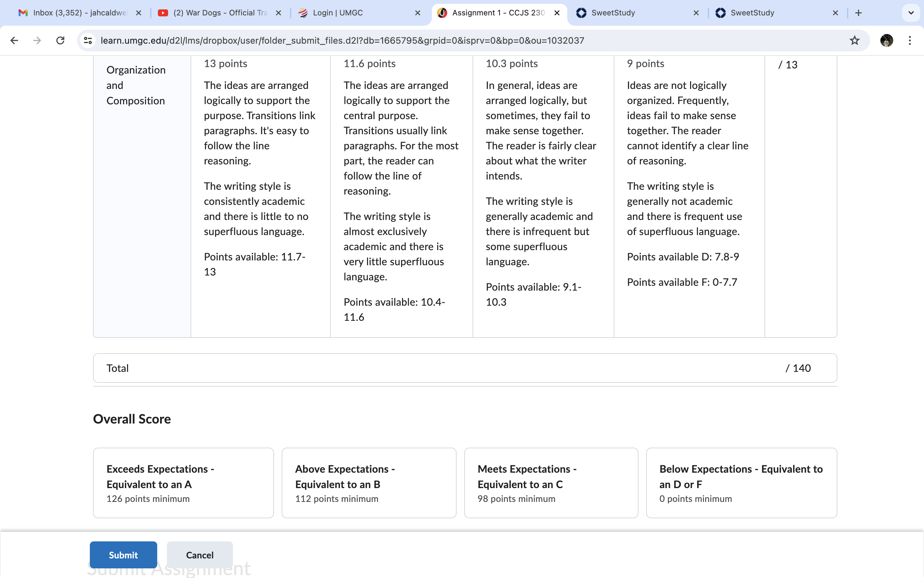924x578 pixels.
Task: Close the War Dogs YouTube tab
Action: tap(278, 13)
